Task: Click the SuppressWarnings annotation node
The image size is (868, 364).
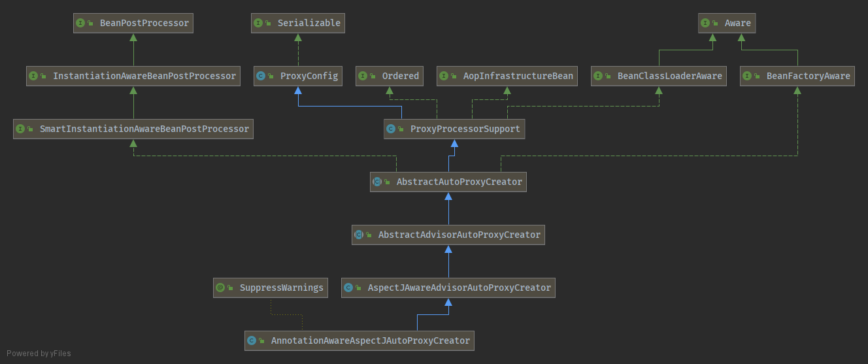Action: coord(271,288)
